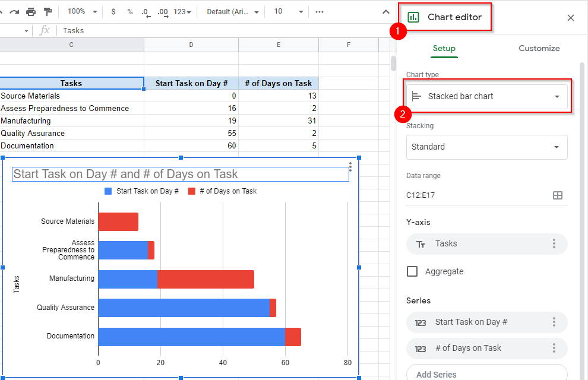Open the Chart type dropdown
The height and width of the screenshot is (380, 588).
[x=486, y=96]
